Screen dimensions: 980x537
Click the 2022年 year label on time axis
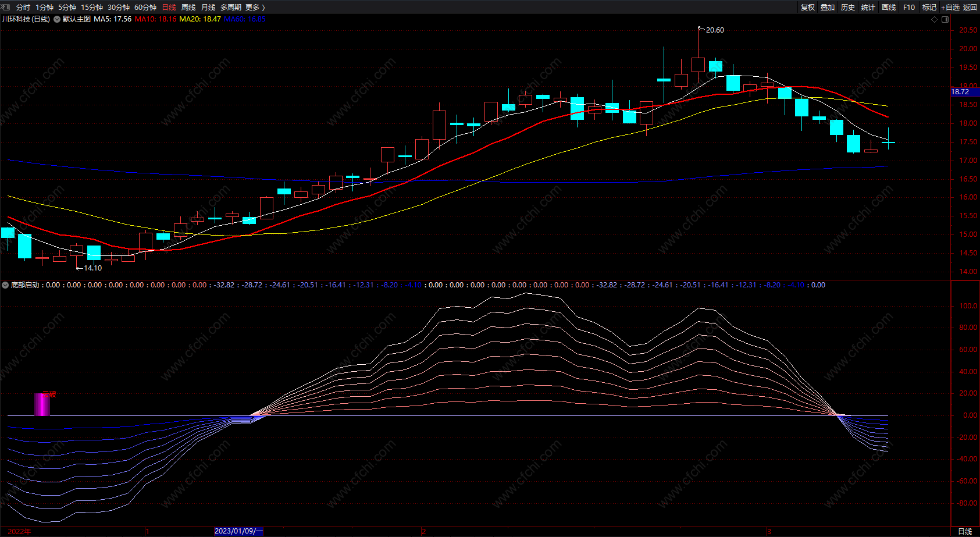(20, 531)
